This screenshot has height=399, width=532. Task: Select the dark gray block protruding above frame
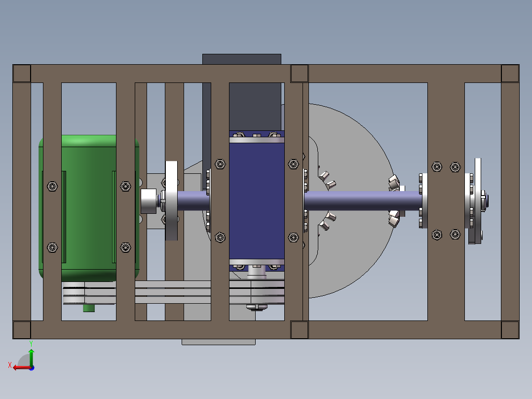242,59
